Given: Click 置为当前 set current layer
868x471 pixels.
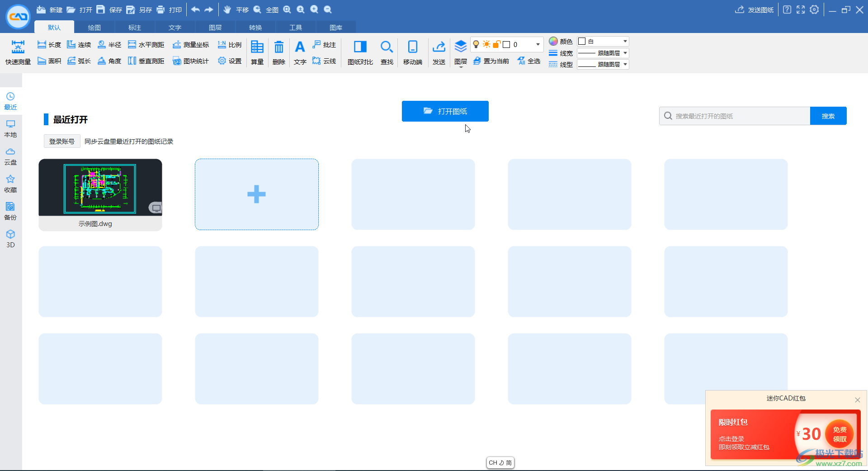Looking at the screenshot, I should pyautogui.click(x=491, y=61).
